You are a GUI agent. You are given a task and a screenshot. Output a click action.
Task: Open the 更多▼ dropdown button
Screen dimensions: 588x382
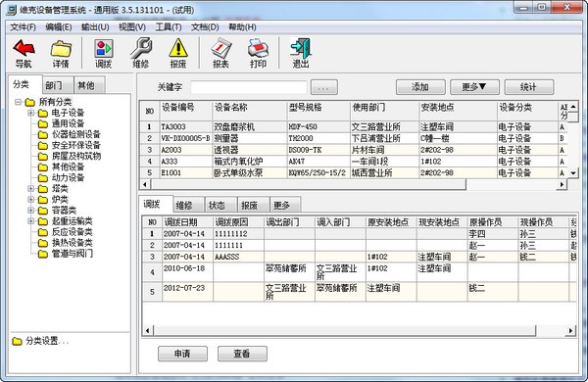pyautogui.click(x=474, y=87)
